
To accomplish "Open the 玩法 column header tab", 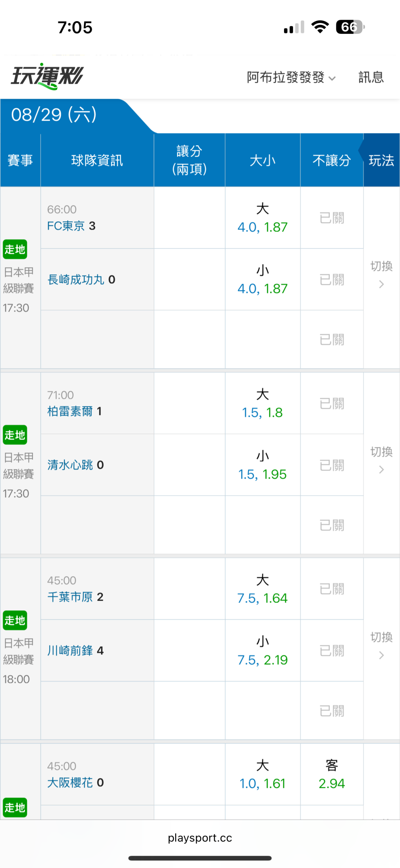I will pyautogui.click(x=381, y=161).
